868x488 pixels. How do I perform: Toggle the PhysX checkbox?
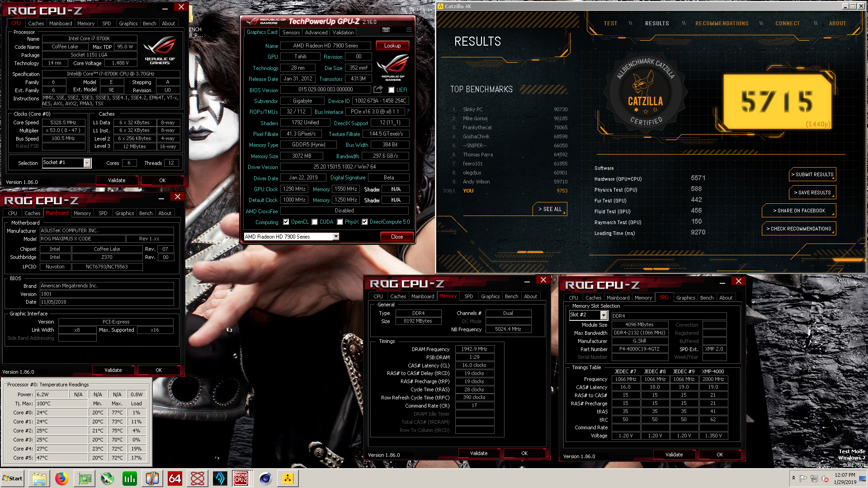(x=340, y=222)
